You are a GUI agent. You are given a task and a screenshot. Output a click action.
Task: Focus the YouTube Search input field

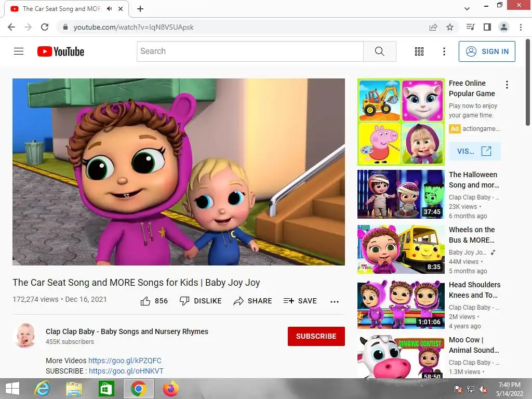[x=250, y=51]
